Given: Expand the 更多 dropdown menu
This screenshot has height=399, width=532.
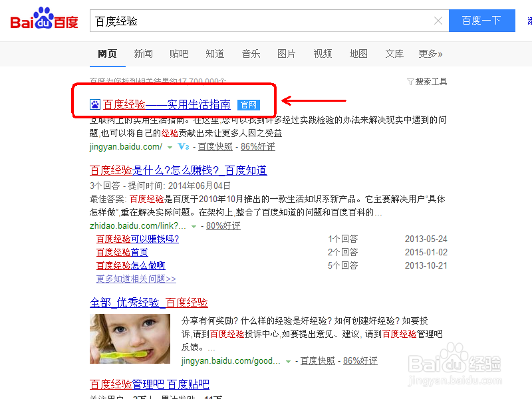Looking at the screenshot, I should tap(430, 54).
